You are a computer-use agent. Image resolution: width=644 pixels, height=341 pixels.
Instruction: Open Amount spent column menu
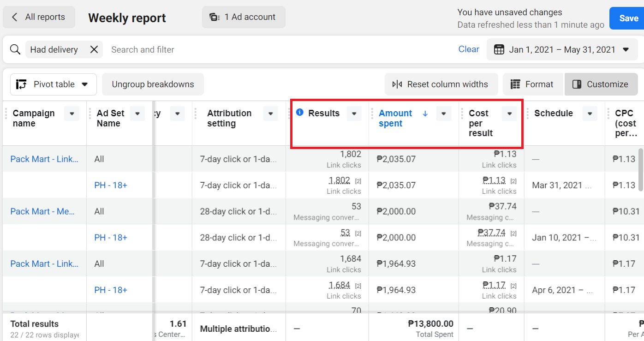(x=444, y=114)
